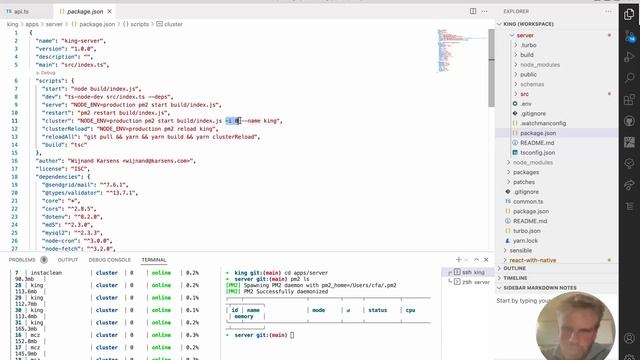Screen dimensions: 640x360
Task: Open the launch profile dropdown beside the plus
Action: 466,260
